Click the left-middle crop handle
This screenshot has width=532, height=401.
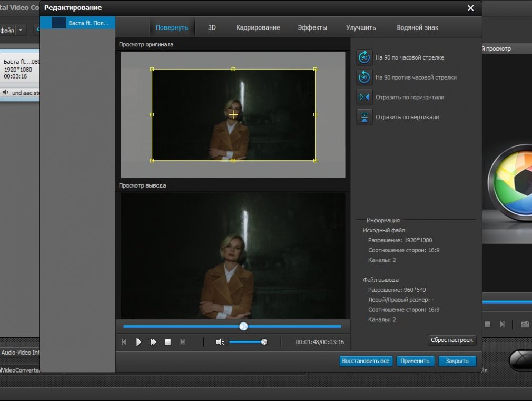tap(152, 115)
